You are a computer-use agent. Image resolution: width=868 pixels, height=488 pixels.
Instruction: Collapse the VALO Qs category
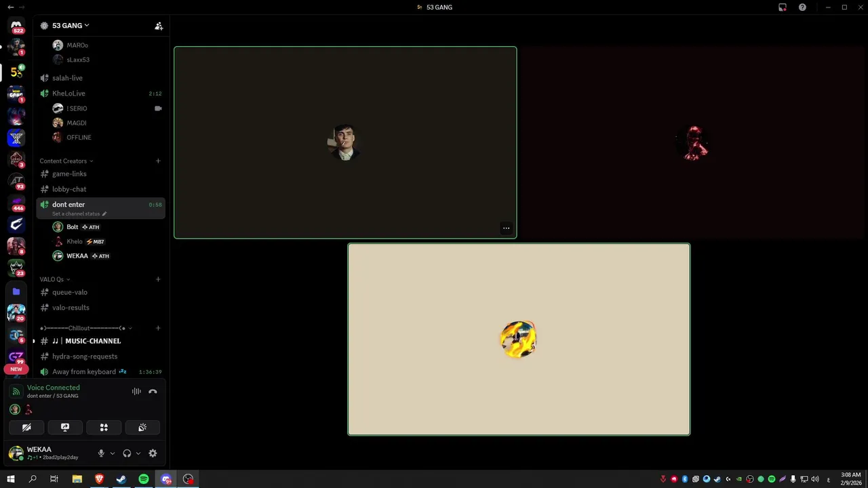[x=54, y=279]
